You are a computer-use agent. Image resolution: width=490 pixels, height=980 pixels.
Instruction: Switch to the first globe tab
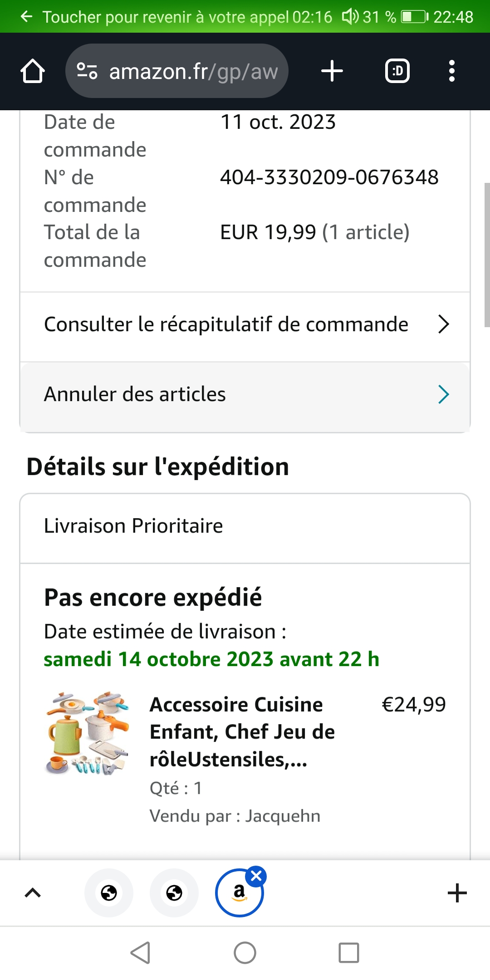pos(109,893)
